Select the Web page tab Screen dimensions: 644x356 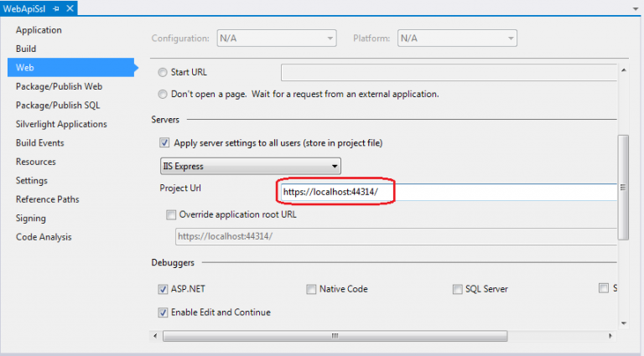click(x=70, y=68)
